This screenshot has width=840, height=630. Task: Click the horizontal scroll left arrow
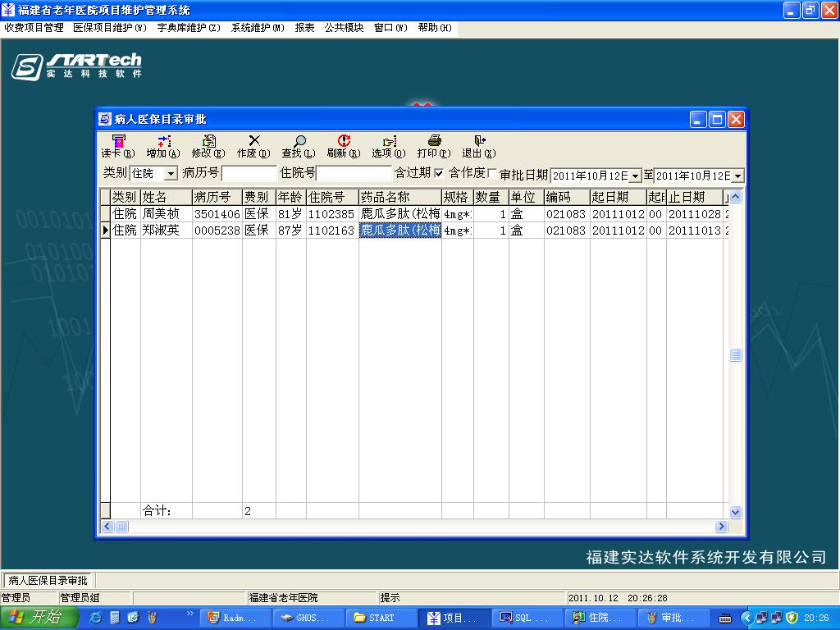107,527
